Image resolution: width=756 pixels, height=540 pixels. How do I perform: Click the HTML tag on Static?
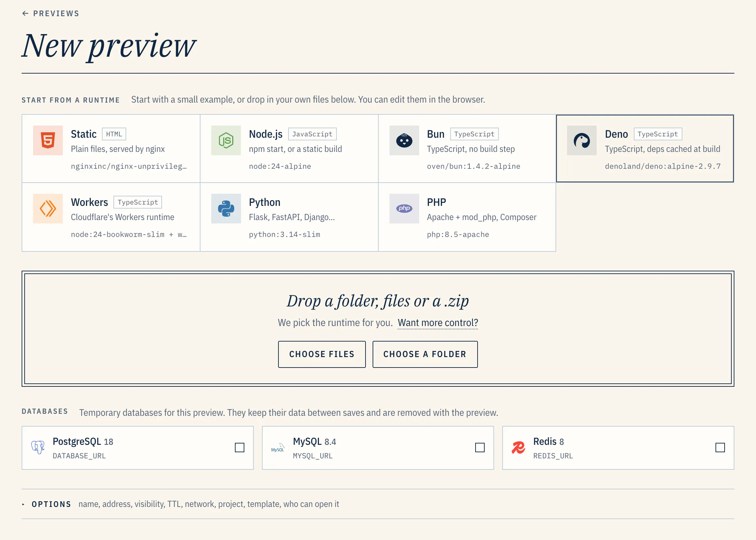pyautogui.click(x=114, y=134)
